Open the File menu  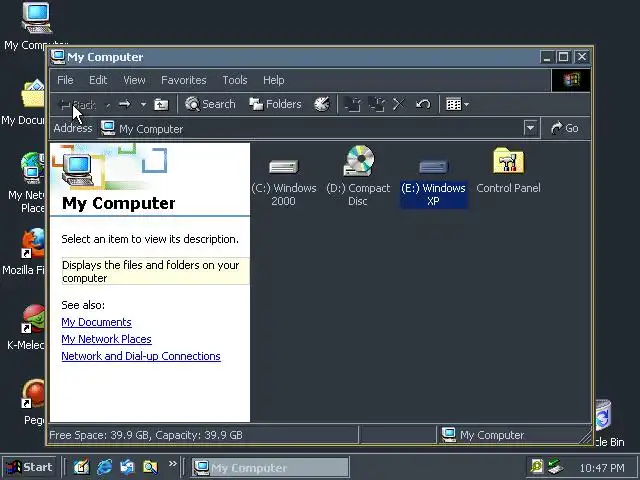65,80
